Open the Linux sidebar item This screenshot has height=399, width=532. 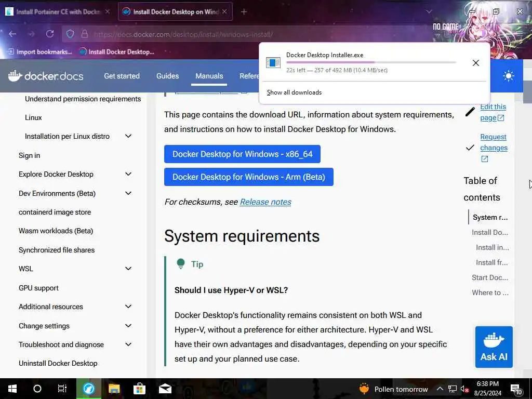(x=33, y=117)
